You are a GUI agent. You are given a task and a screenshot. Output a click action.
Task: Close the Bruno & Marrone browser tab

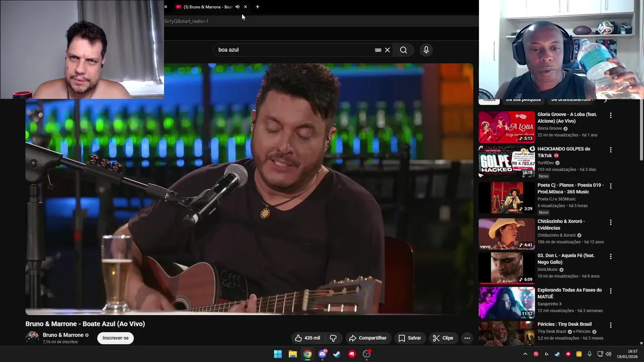tap(246, 7)
